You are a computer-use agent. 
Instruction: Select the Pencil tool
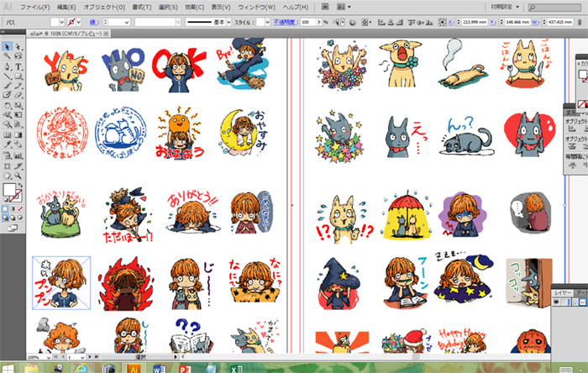tap(18, 86)
